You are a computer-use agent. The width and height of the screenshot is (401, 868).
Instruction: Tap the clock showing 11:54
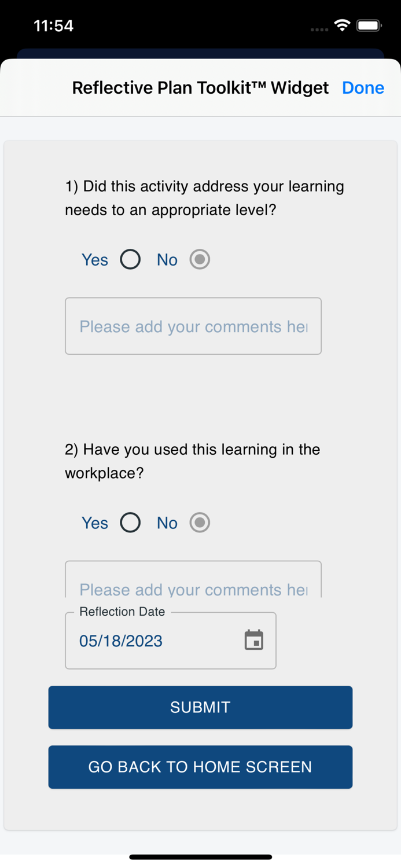(55, 25)
